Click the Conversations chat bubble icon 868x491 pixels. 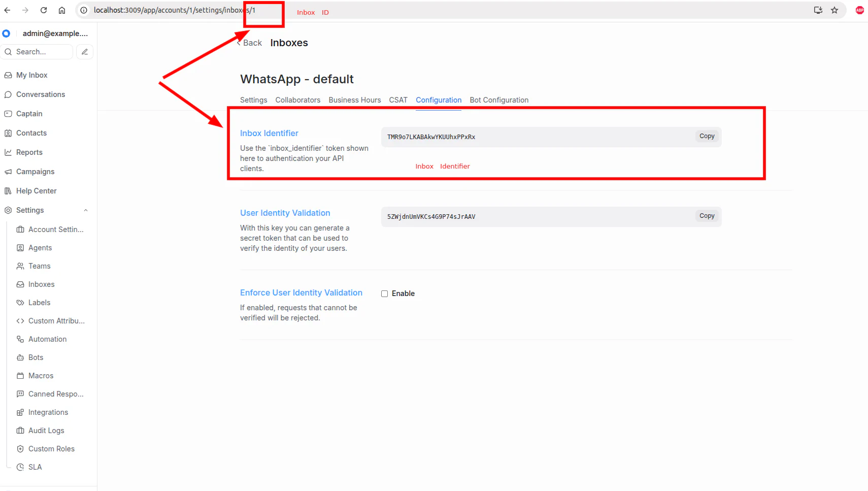click(x=8, y=94)
